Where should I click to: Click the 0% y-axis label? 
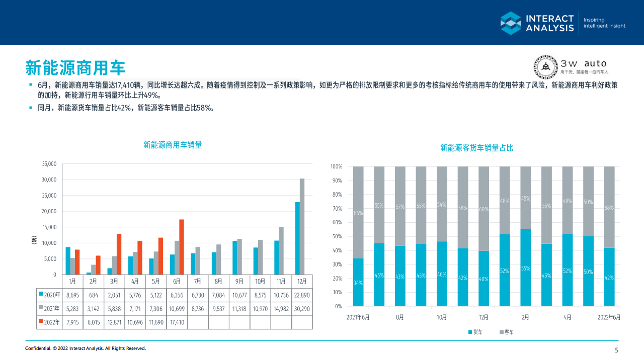point(338,306)
